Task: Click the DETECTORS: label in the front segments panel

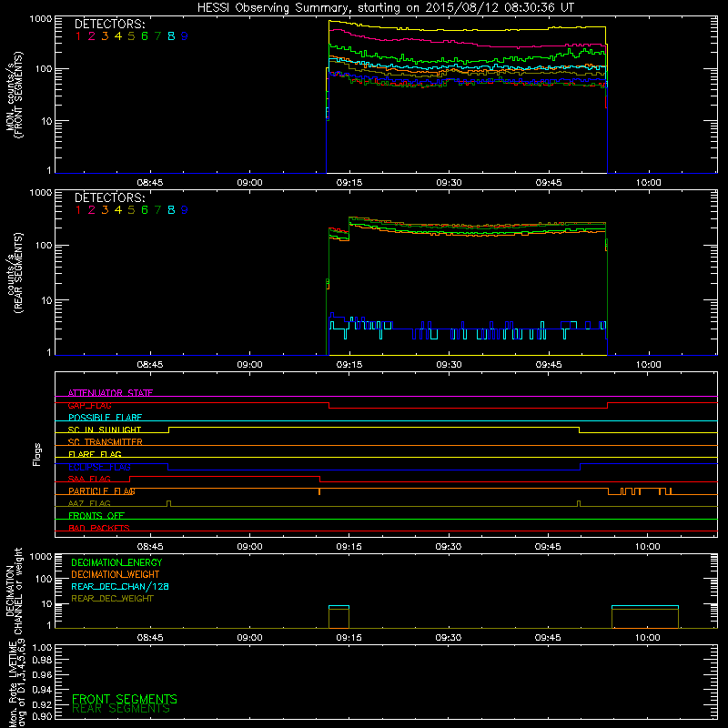Action: (x=109, y=25)
